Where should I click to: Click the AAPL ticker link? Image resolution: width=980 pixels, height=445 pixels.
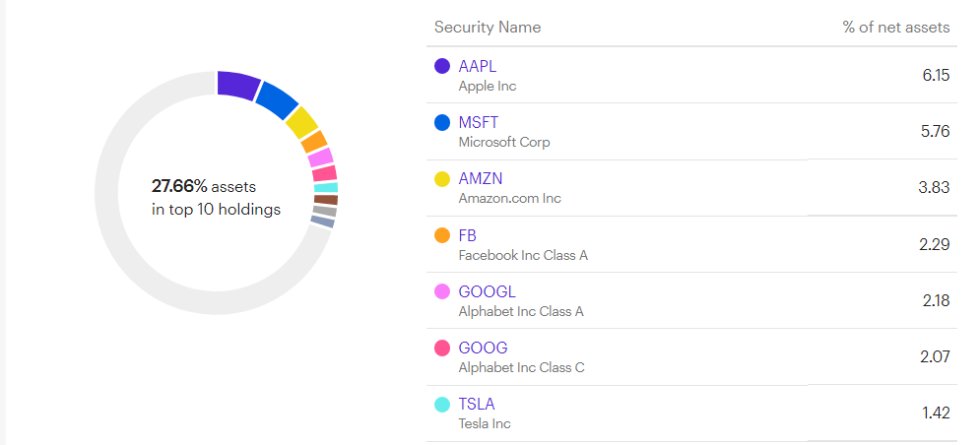(478, 66)
